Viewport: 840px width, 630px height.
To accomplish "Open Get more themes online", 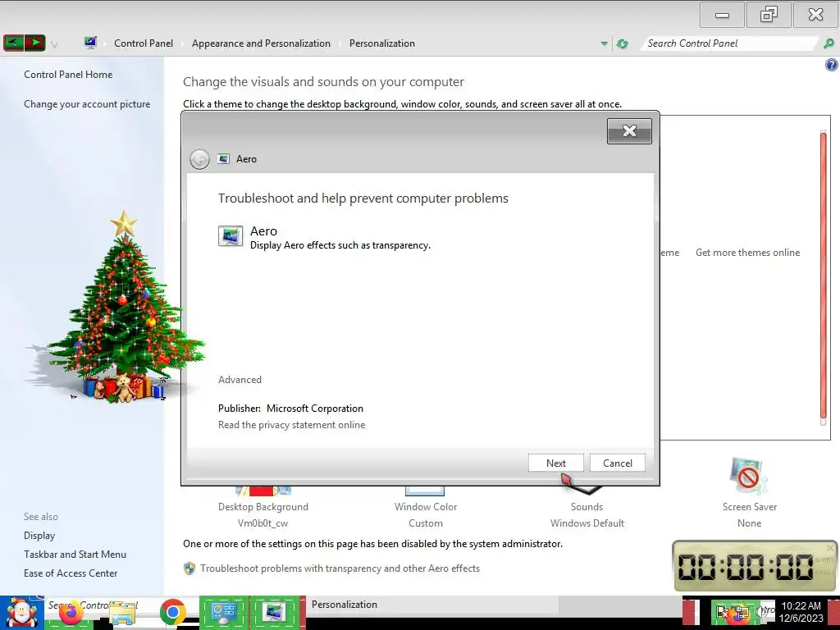I will [x=747, y=253].
